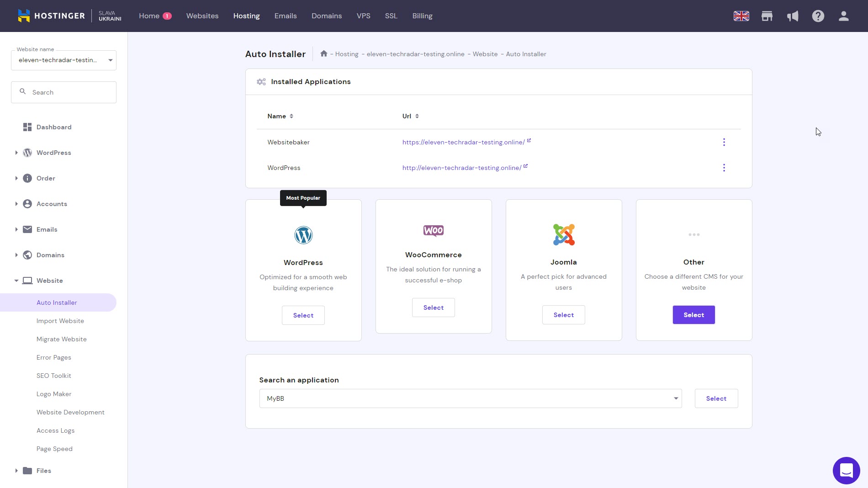Open Access Logs in sidebar
The height and width of the screenshot is (488, 868).
[x=55, y=430]
